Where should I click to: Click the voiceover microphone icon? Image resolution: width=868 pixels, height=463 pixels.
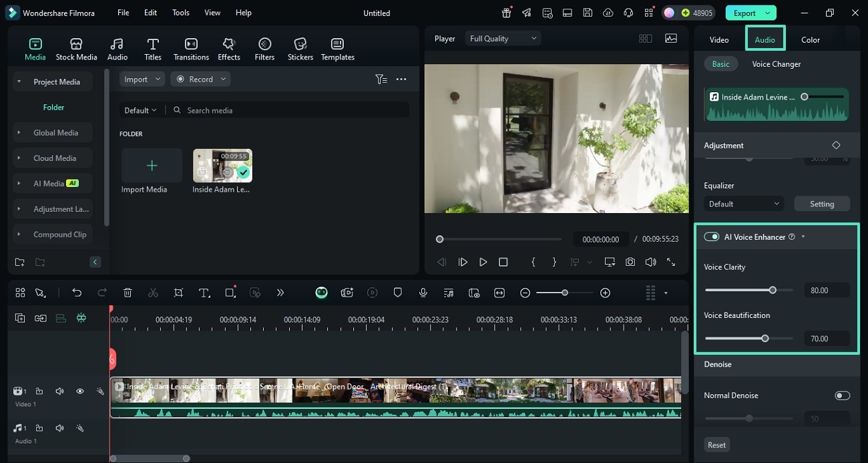coord(423,293)
